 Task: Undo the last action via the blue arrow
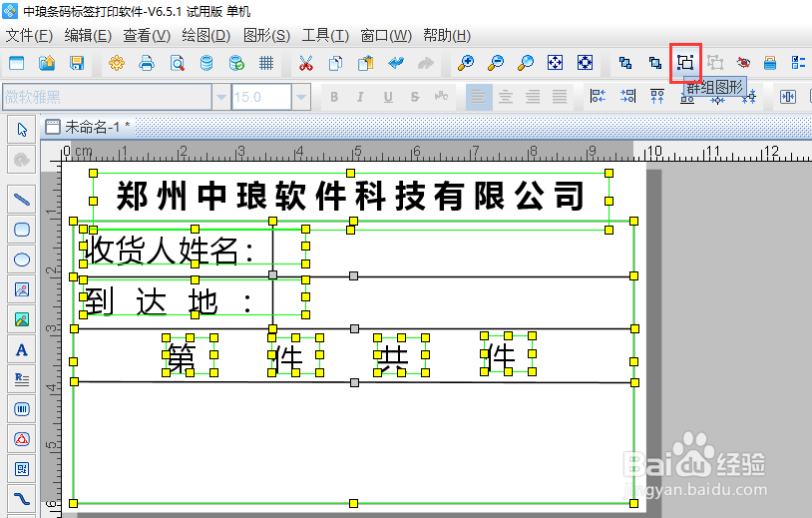point(396,63)
